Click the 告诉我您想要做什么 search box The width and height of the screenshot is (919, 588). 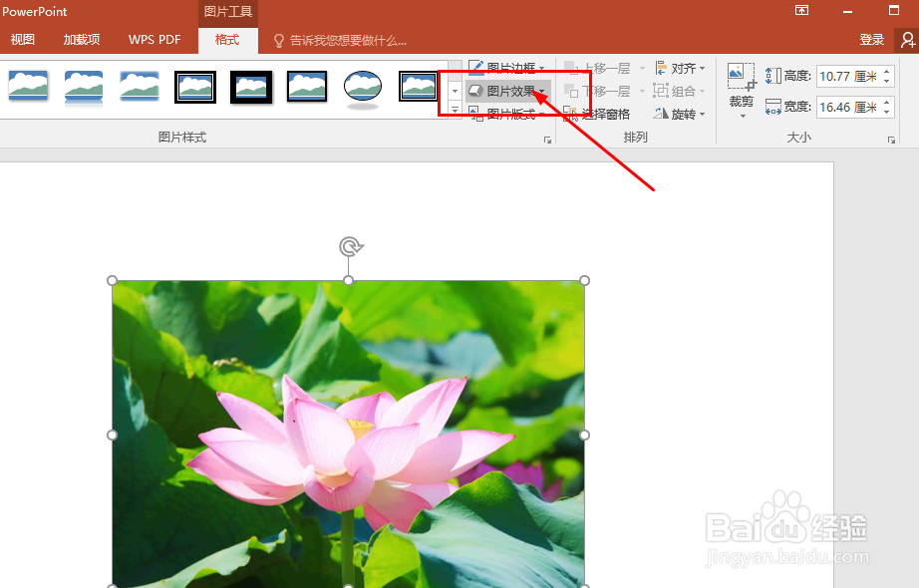click(x=340, y=41)
